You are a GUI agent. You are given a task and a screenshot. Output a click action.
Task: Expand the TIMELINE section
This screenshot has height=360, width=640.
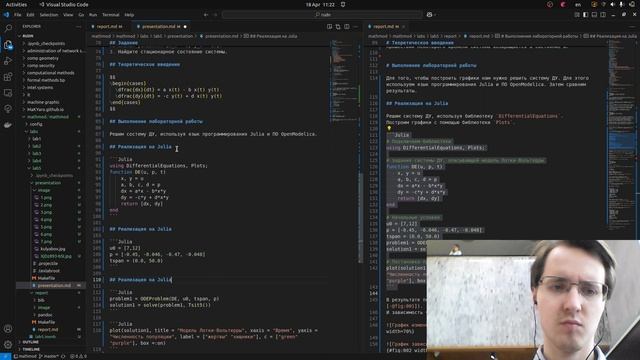(31, 349)
